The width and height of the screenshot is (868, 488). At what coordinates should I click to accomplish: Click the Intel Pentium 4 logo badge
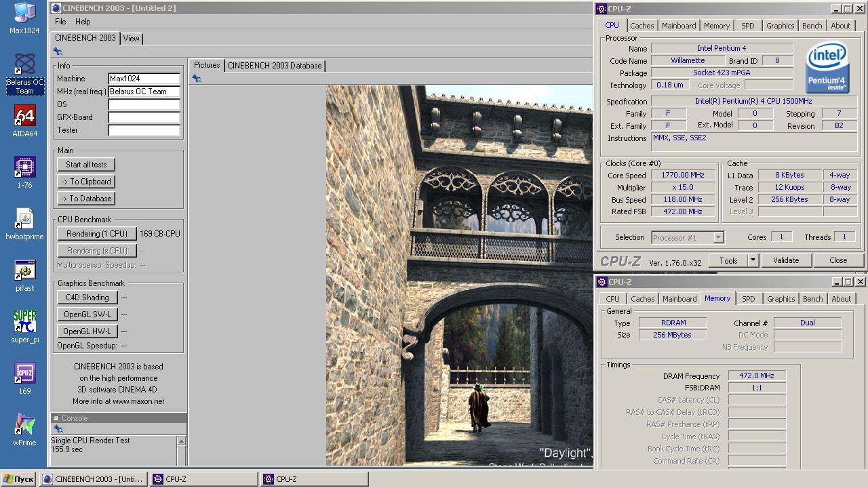[827, 68]
